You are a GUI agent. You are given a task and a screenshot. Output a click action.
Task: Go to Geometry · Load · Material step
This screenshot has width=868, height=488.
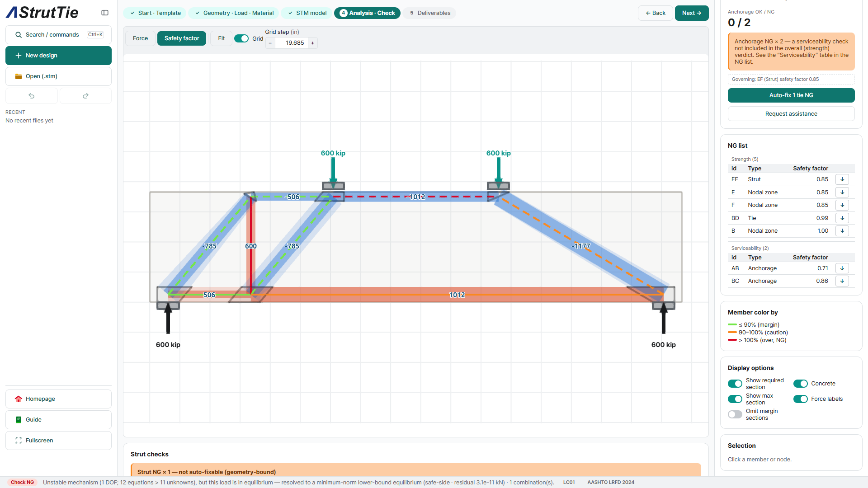[x=234, y=13]
